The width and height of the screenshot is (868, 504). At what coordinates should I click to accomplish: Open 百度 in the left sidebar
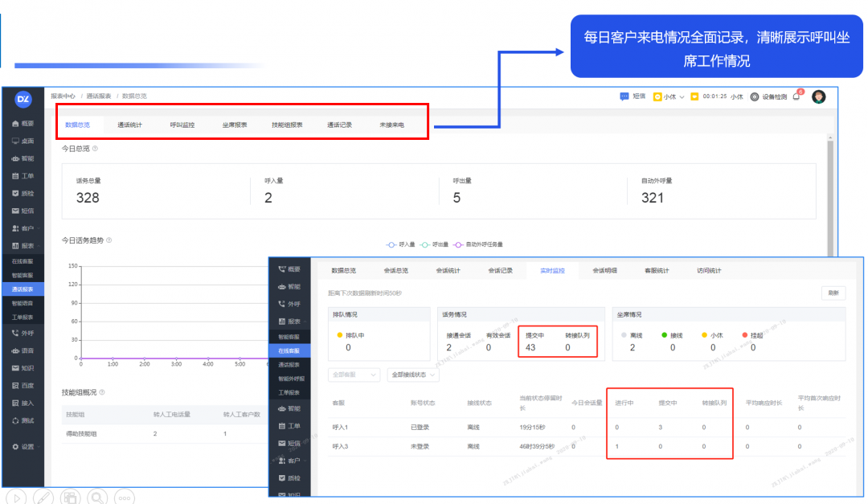23,386
